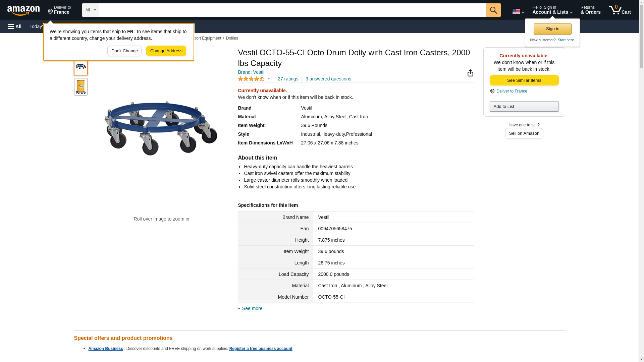Click the search input field
The image size is (644, 362).
point(292,10)
